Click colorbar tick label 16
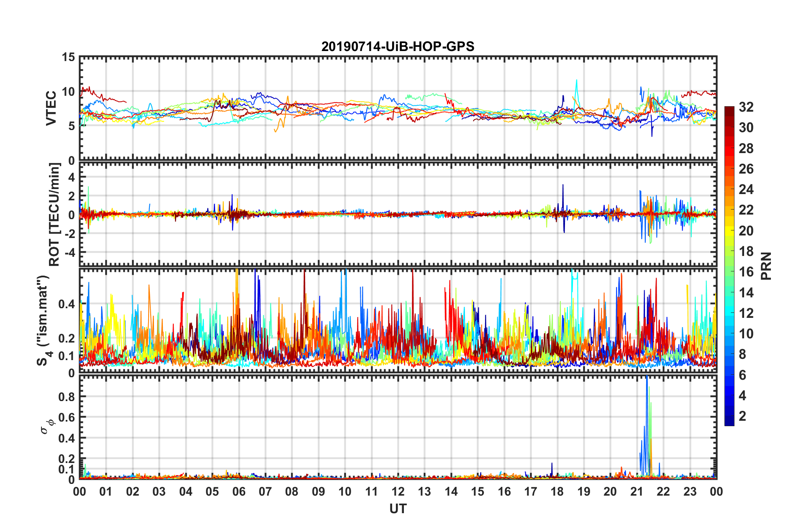Image resolution: width=796 pixels, height=532 pixels. pyautogui.click(x=746, y=272)
